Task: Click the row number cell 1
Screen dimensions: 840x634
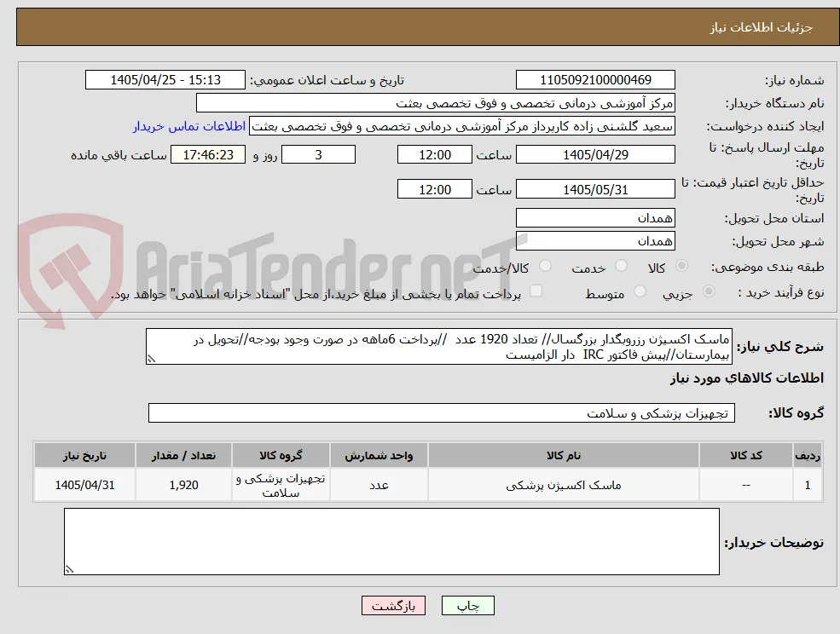Action: click(808, 485)
